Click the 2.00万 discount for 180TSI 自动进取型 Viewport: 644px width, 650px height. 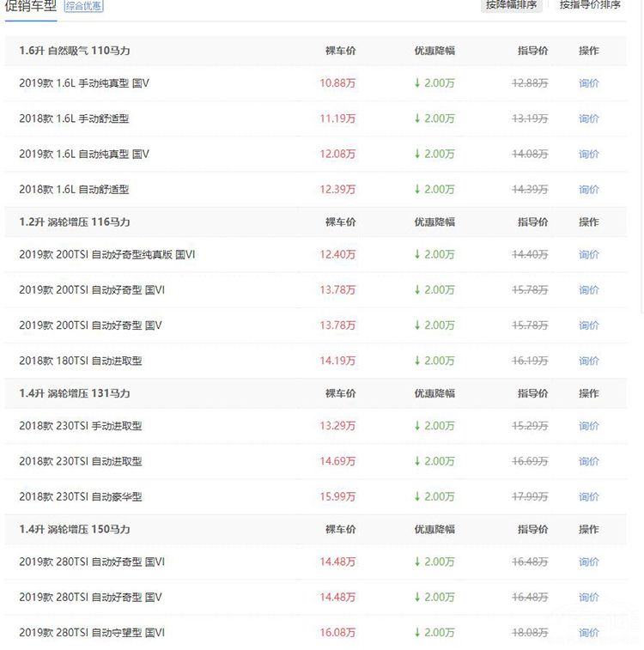point(434,361)
